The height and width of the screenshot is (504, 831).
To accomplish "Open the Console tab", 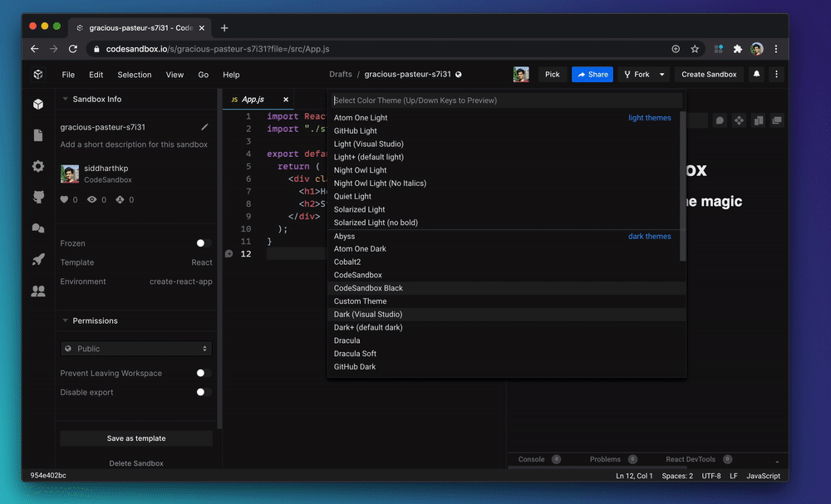I will click(x=532, y=459).
